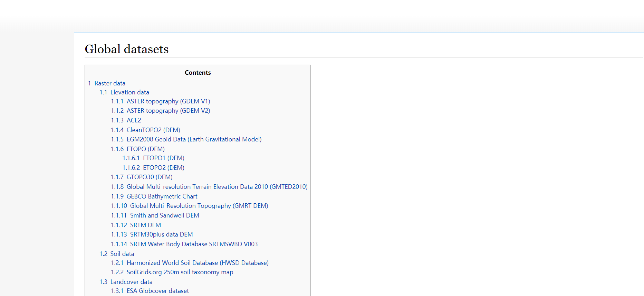This screenshot has height=296, width=644.
Task: Open ASTER topography (GDEM V1) link
Action: (x=168, y=101)
